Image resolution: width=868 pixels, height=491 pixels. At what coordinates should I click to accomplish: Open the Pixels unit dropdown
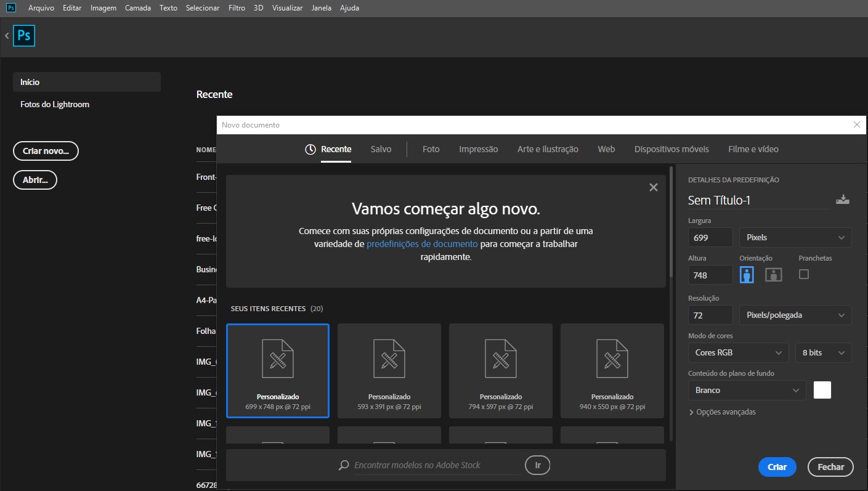coord(795,237)
